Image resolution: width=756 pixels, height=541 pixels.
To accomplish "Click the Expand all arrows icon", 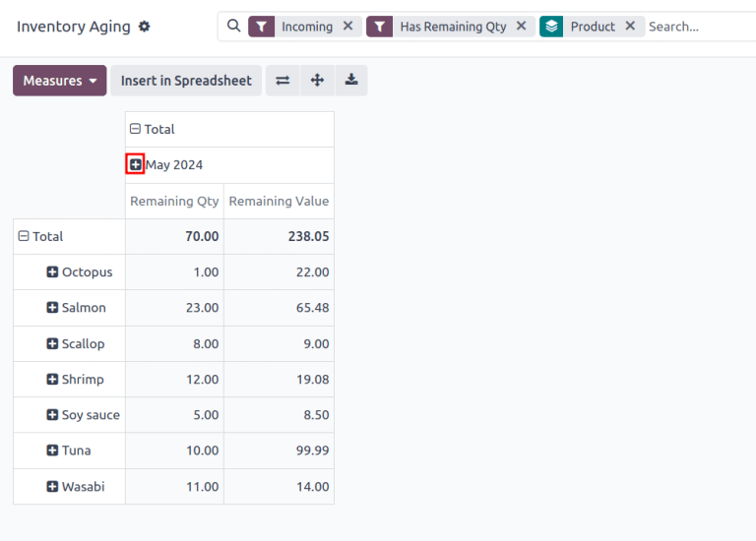I will 317,81.
